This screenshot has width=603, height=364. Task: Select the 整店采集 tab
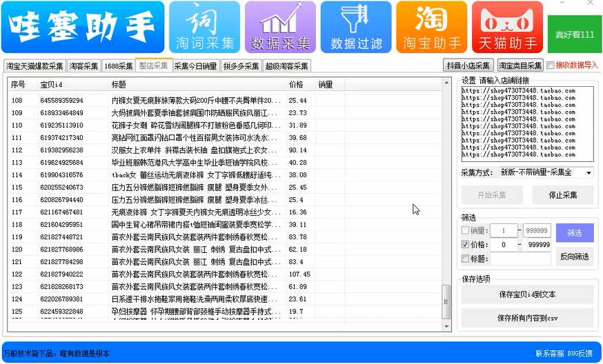tap(153, 65)
